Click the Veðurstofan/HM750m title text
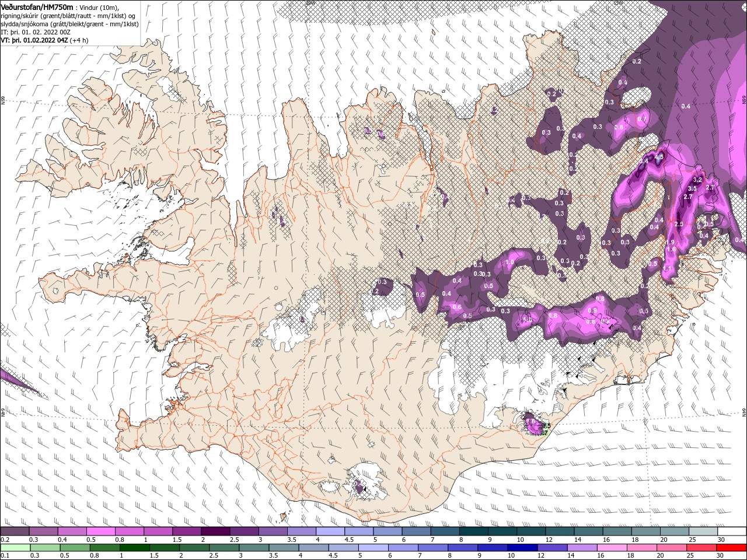 (37, 6)
